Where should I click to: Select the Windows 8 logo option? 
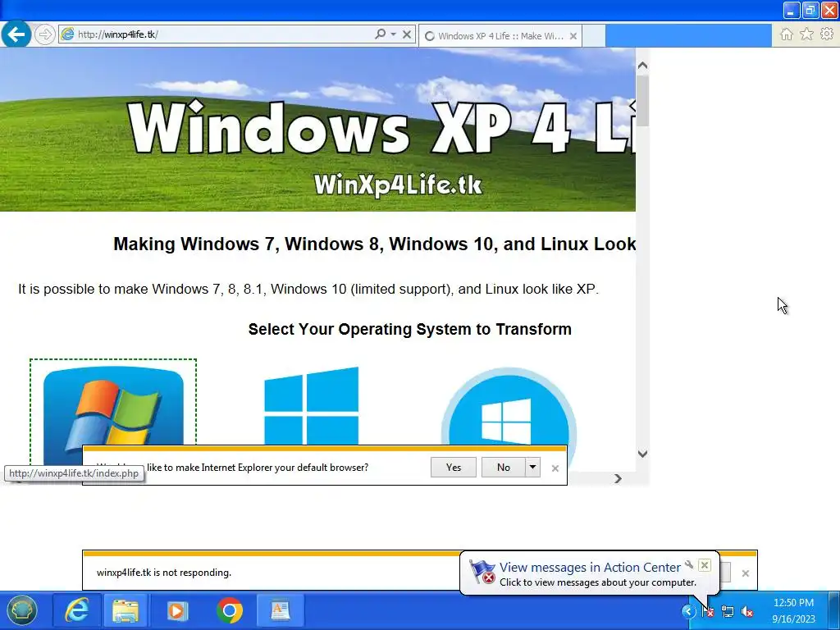(311, 405)
